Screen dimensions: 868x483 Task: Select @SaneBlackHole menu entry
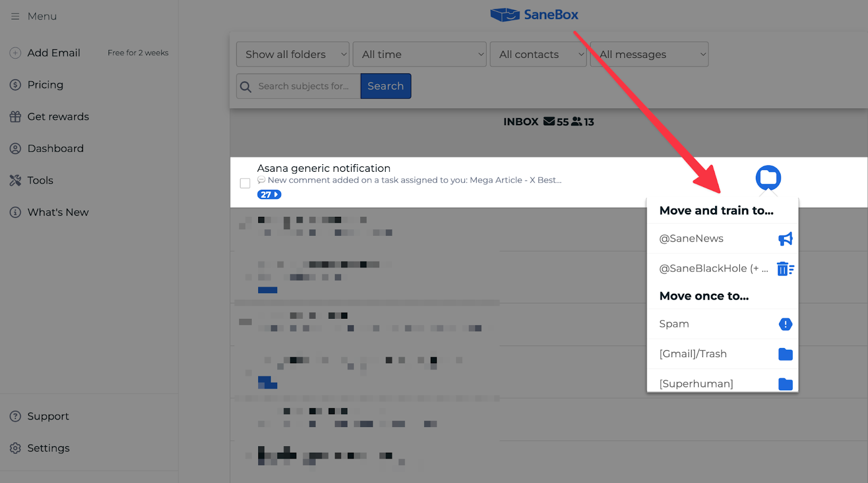click(723, 268)
